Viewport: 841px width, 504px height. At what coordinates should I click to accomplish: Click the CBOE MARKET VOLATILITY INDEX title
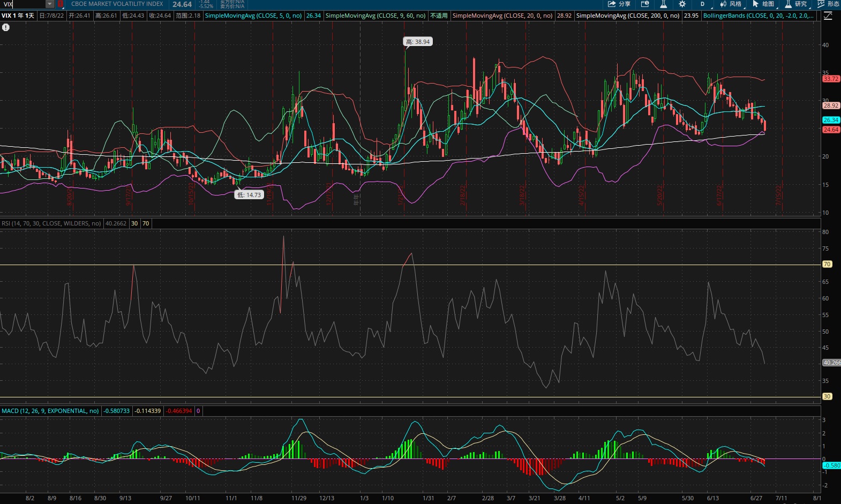[117, 4]
